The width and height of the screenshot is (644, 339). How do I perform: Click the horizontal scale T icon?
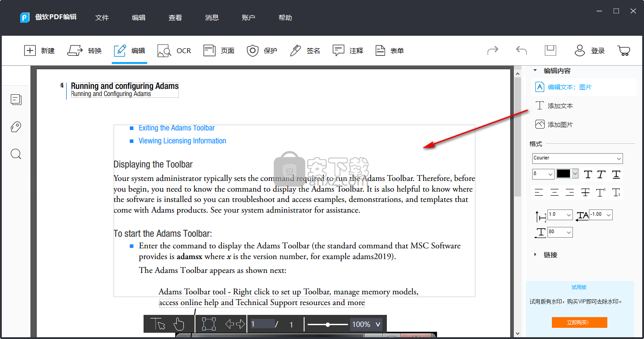tap(541, 233)
